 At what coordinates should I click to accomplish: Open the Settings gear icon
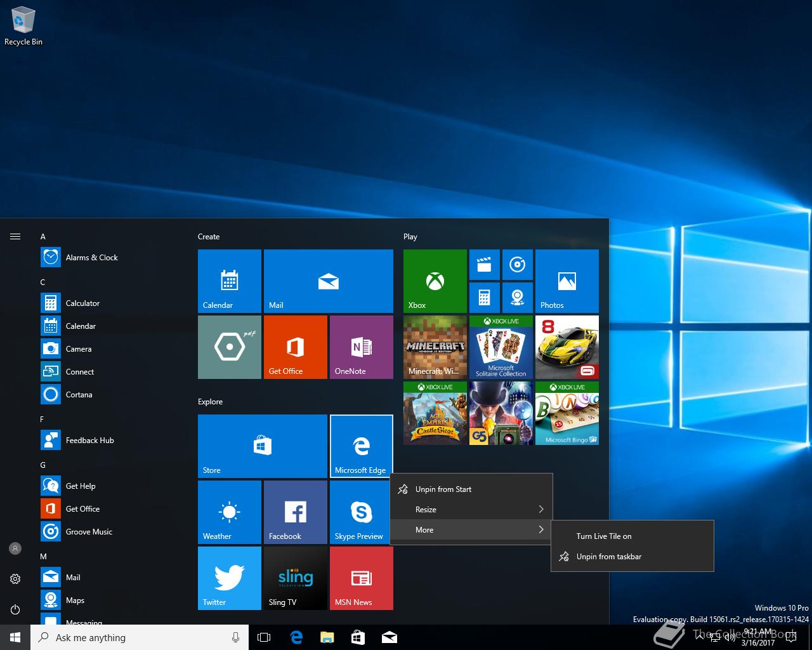[x=15, y=579]
